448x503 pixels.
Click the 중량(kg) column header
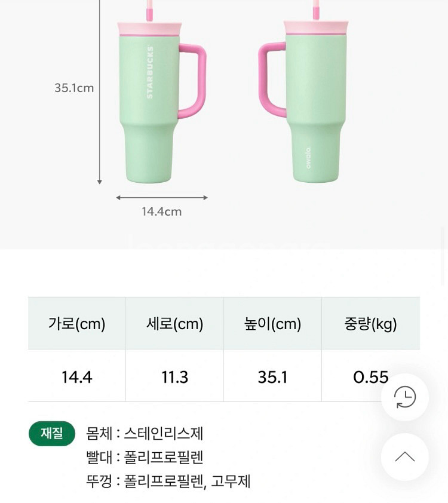coord(370,324)
